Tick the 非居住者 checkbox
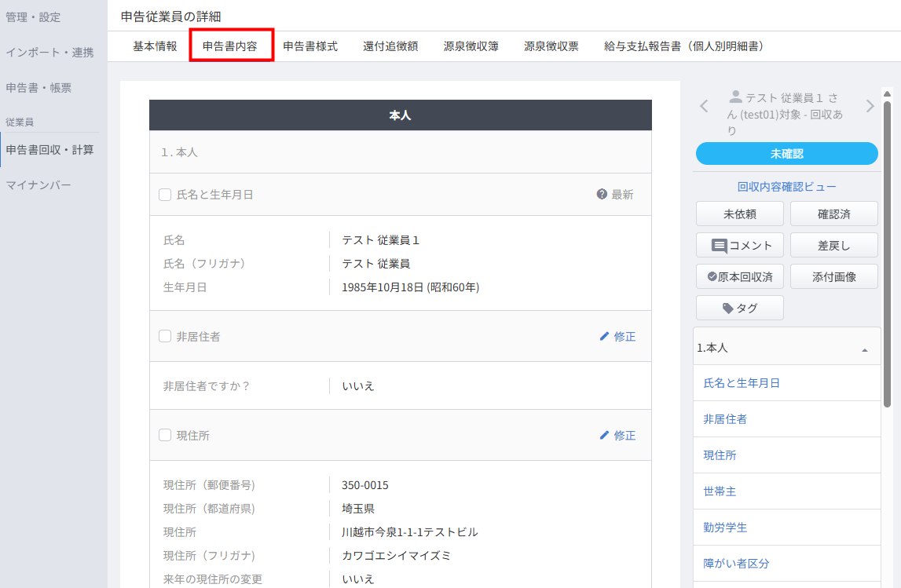This screenshot has width=901, height=588. click(165, 336)
